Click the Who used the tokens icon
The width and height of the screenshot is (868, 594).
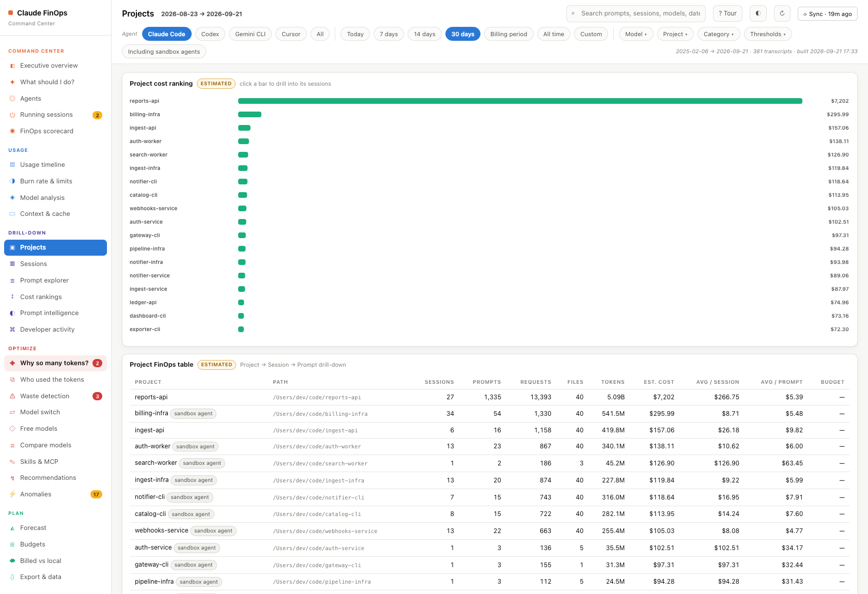click(12, 380)
